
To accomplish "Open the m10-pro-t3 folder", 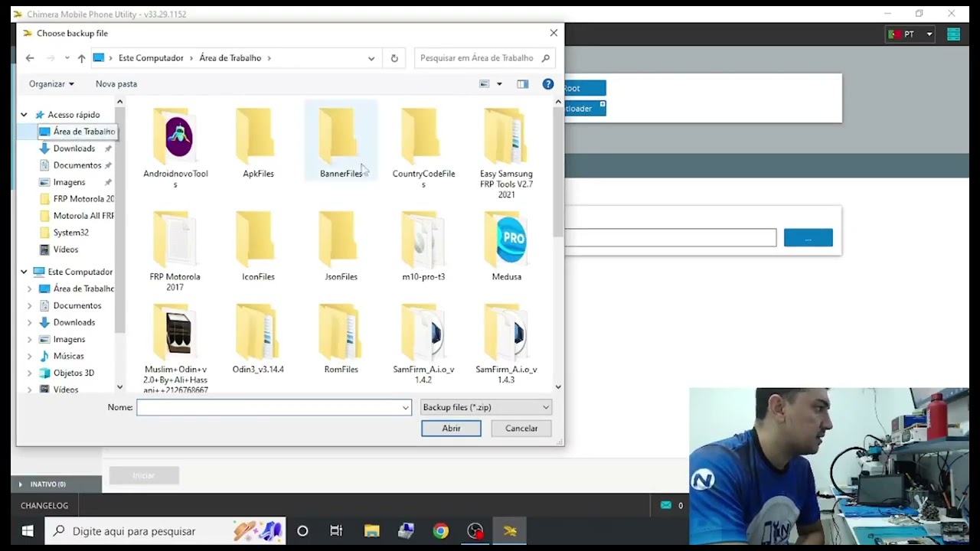I will point(423,246).
